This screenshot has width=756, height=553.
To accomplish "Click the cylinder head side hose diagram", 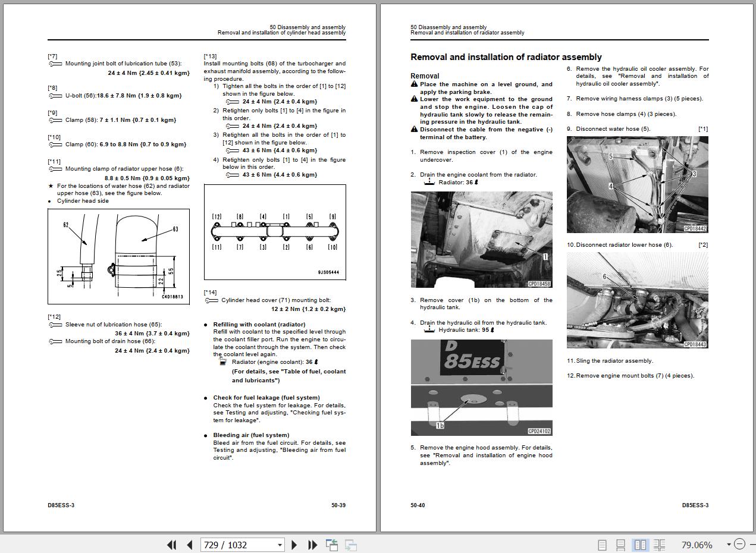I will coord(118,256).
